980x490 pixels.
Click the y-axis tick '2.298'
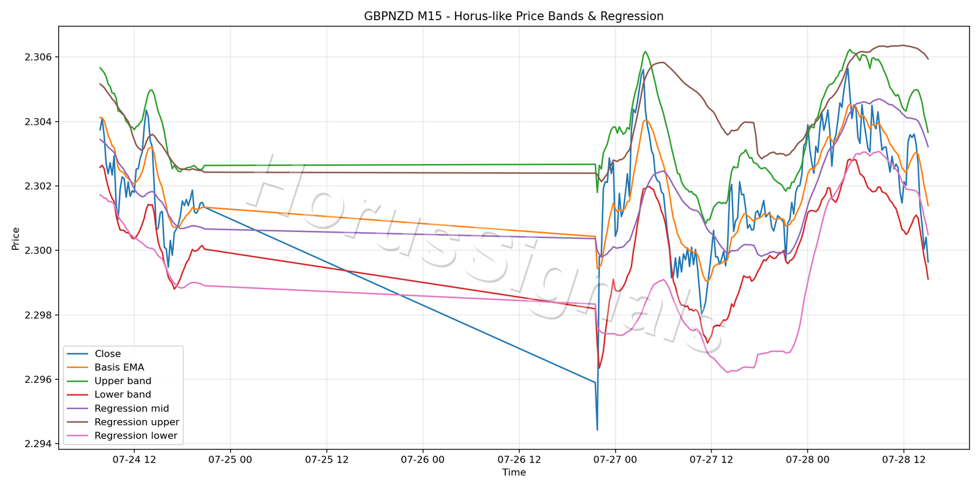point(38,315)
